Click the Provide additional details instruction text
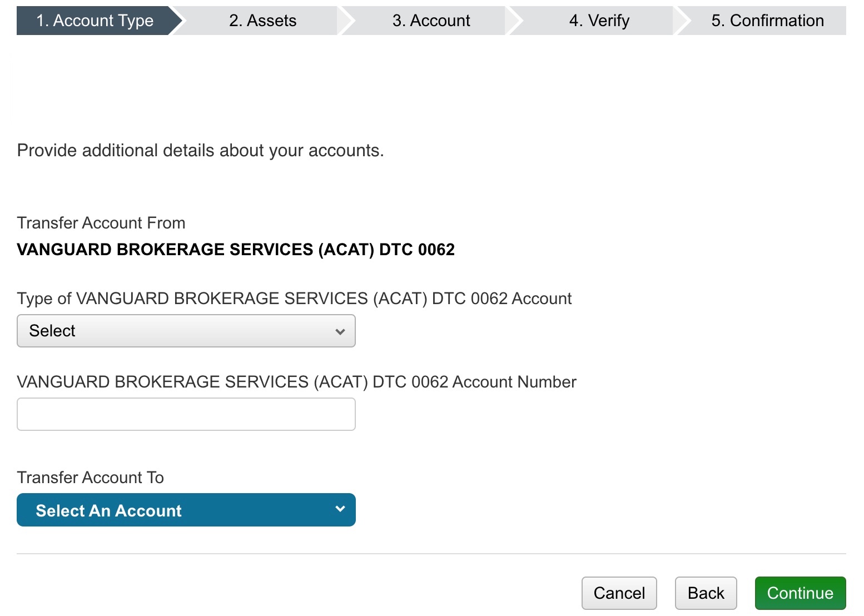 [x=200, y=151]
